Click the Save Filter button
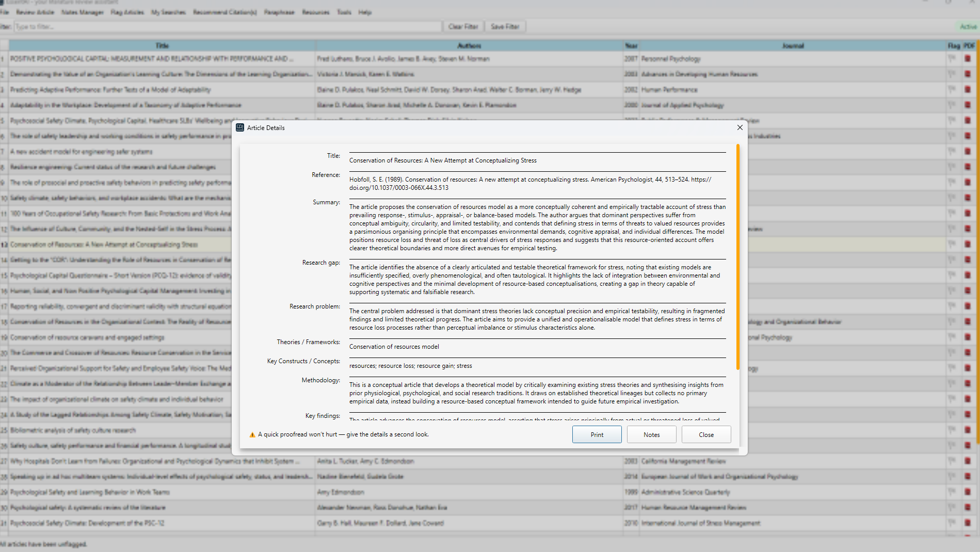 pyautogui.click(x=505, y=26)
